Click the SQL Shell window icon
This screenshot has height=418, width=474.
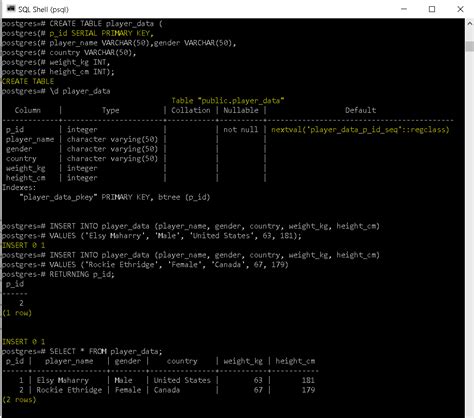pos(11,9)
